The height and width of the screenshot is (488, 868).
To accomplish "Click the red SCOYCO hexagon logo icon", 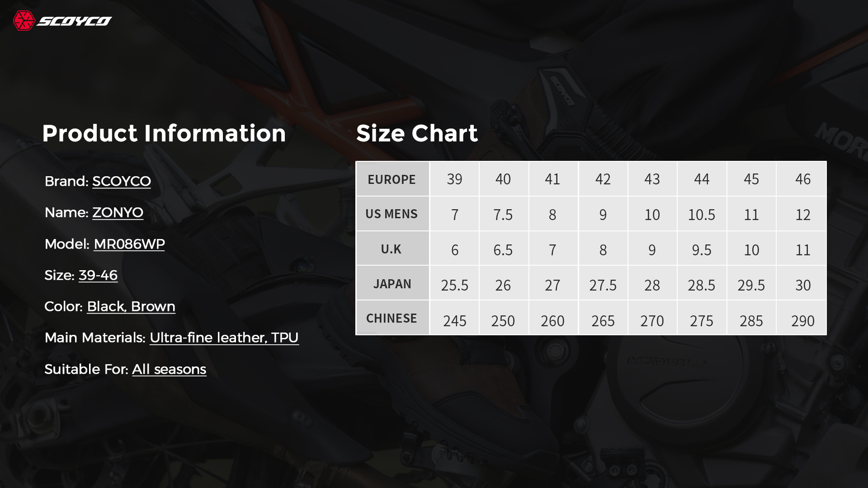I will click(24, 21).
